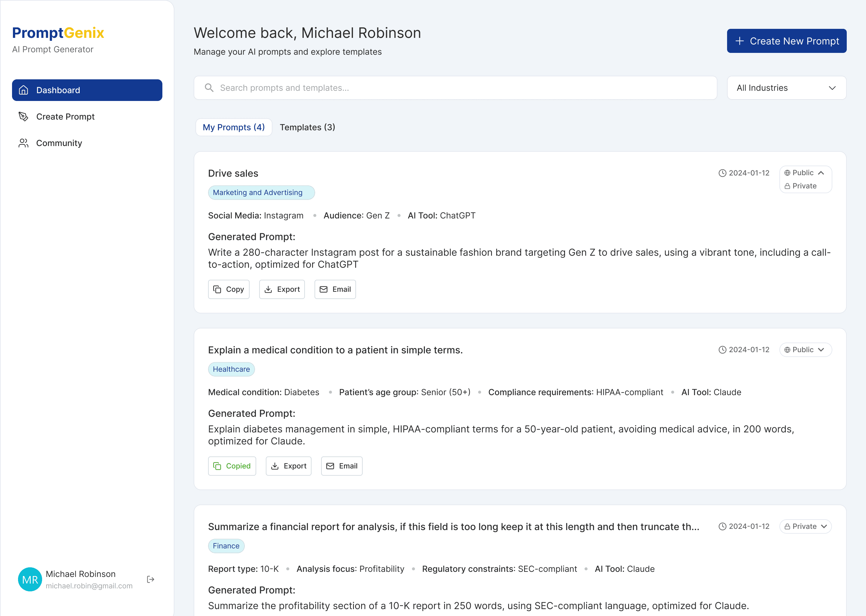This screenshot has width=866, height=616.
Task: Open the finance prompt's Private visibility dropdown
Action: 805,526
